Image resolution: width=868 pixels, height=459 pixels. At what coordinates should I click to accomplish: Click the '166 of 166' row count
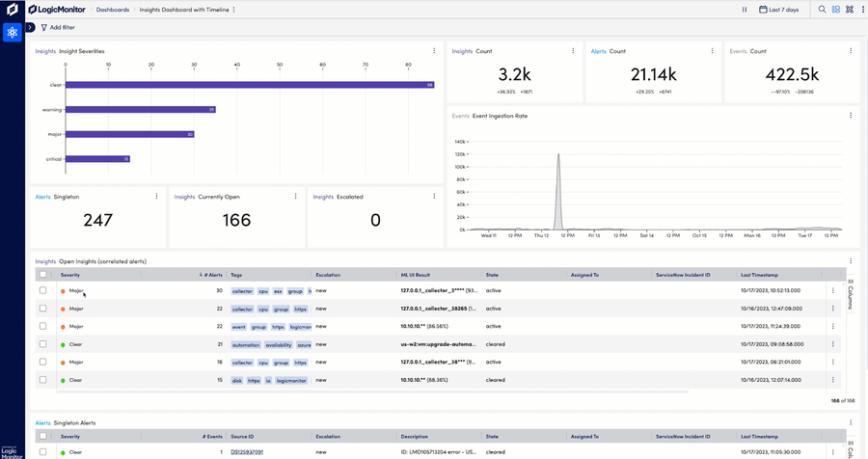[x=843, y=400]
